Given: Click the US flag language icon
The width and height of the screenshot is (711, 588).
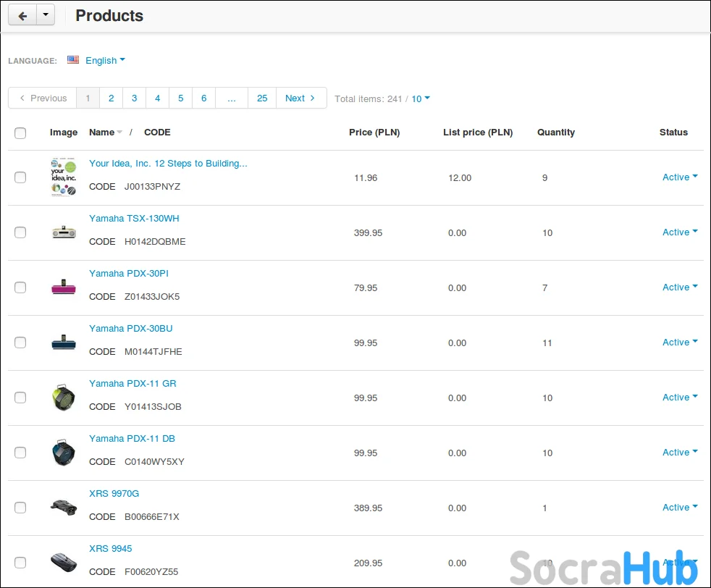Looking at the screenshot, I should (73, 60).
